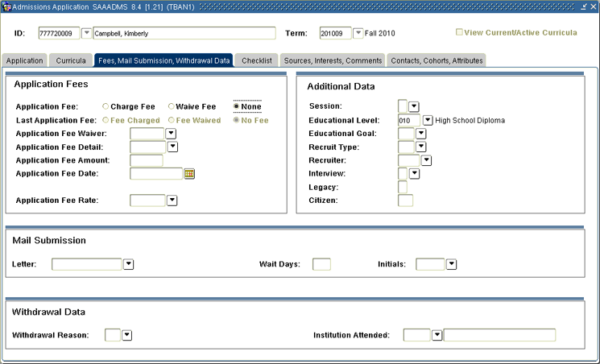
Task: Click the Term input field
Action: click(335, 33)
